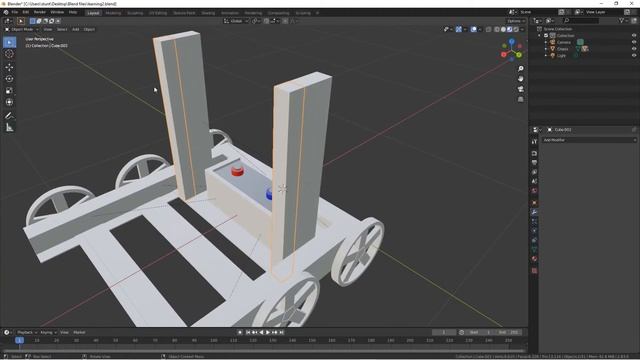The height and width of the screenshot is (360, 640).
Task: Open the Physics properties tab
Action: pyautogui.click(x=534, y=231)
